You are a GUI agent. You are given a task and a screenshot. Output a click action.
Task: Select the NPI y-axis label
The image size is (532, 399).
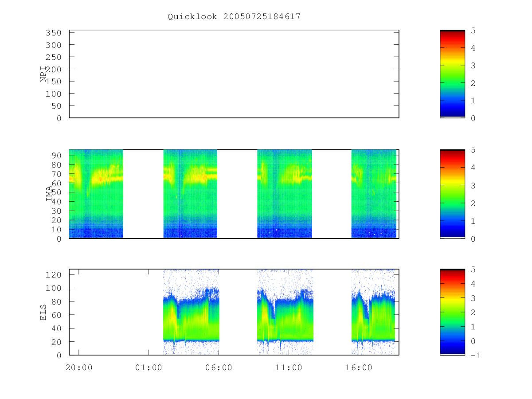(43, 74)
